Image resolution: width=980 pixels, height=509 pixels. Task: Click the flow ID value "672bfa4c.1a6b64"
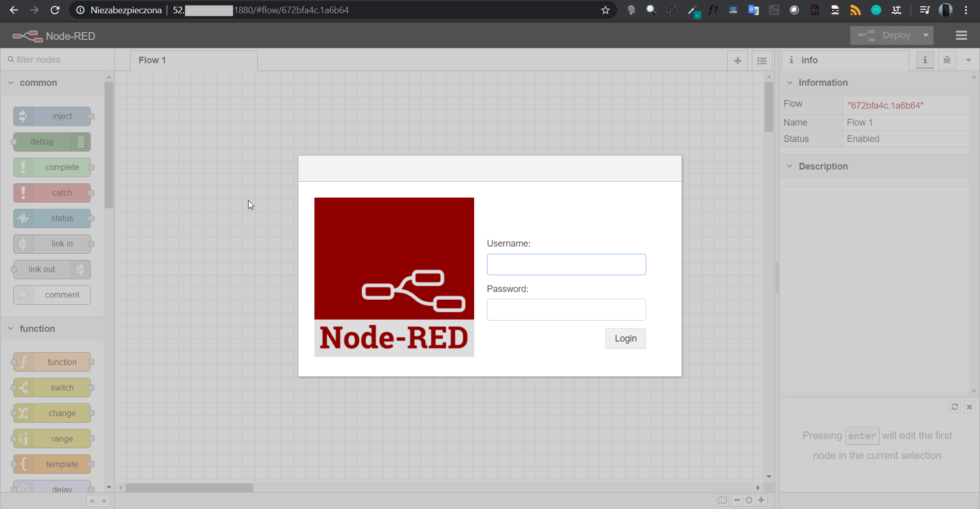point(885,106)
